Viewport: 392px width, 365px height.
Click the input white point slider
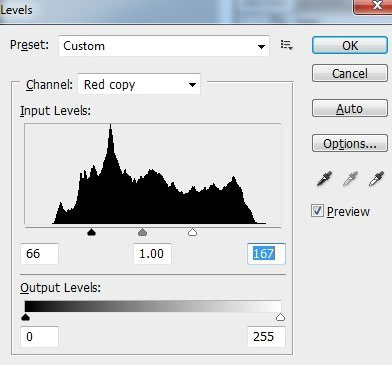pyautogui.click(x=192, y=232)
